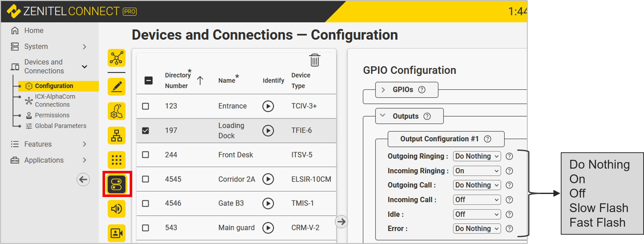Open the Incoming Ringing dropdown
This screenshot has width=644, height=244.
click(x=477, y=171)
